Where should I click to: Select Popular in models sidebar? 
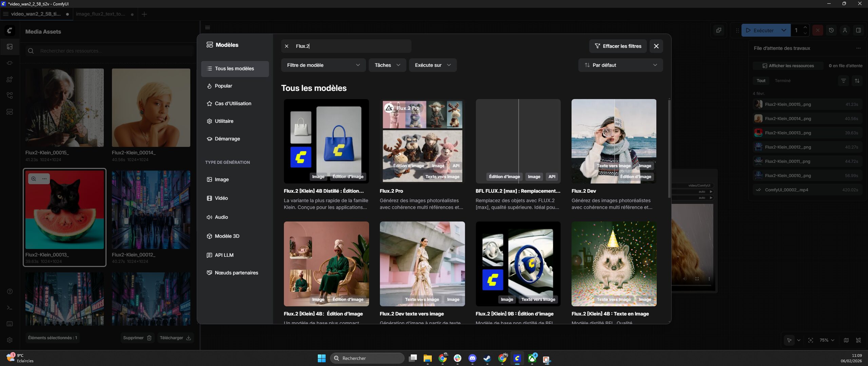(x=223, y=86)
